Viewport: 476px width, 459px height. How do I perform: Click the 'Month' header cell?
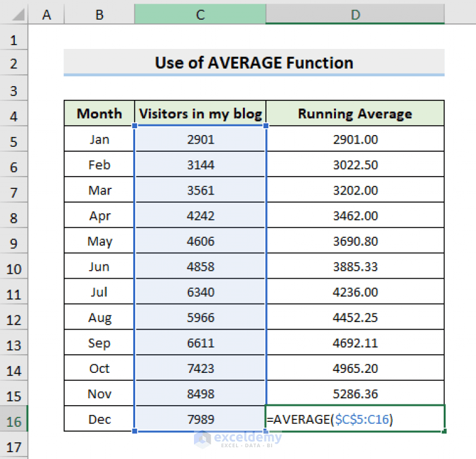pyautogui.click(x=99, y=113)
